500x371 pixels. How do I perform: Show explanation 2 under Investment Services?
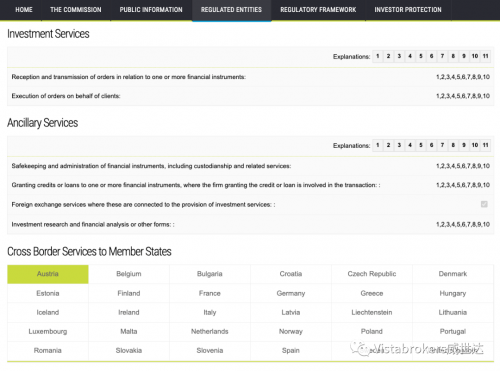click(x=388, y=56)
